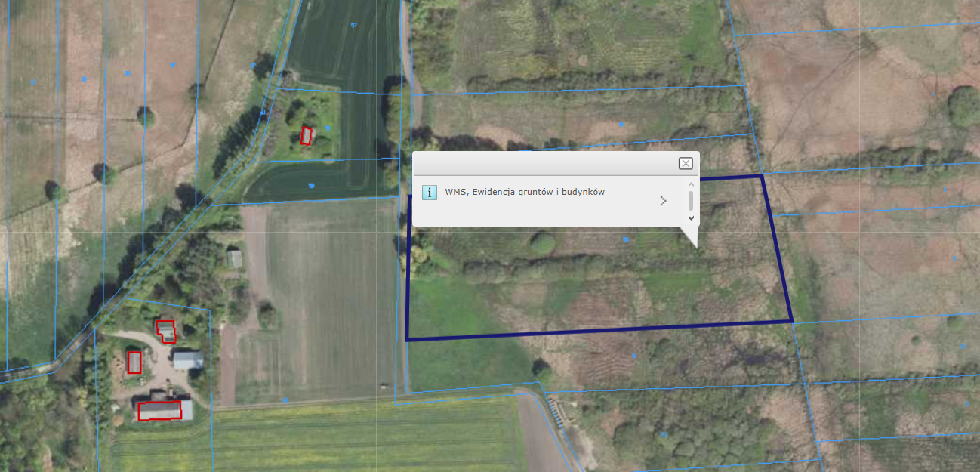This screenshot has height=472, width=980.
Task: Click the pointer tip of the popup callout
Action: [x=696, y=248]
